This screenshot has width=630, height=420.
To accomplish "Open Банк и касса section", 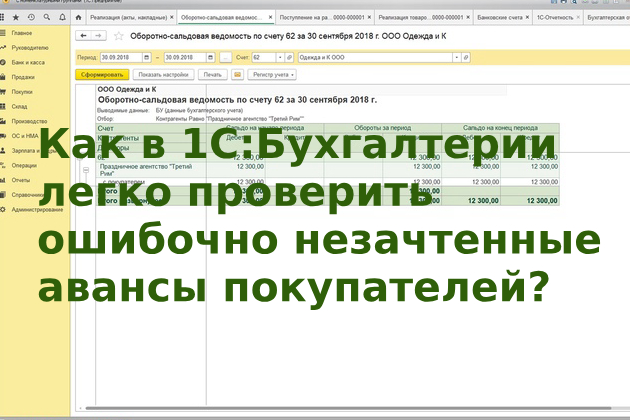I will pyautogui.click(x=28, y=62).
